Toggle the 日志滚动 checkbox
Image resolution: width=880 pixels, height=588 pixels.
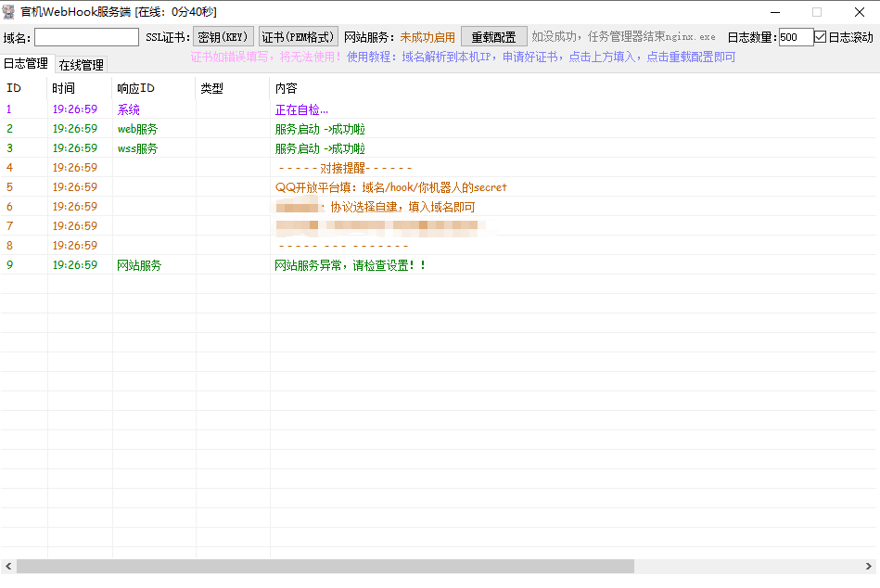[x=820, y=37]
